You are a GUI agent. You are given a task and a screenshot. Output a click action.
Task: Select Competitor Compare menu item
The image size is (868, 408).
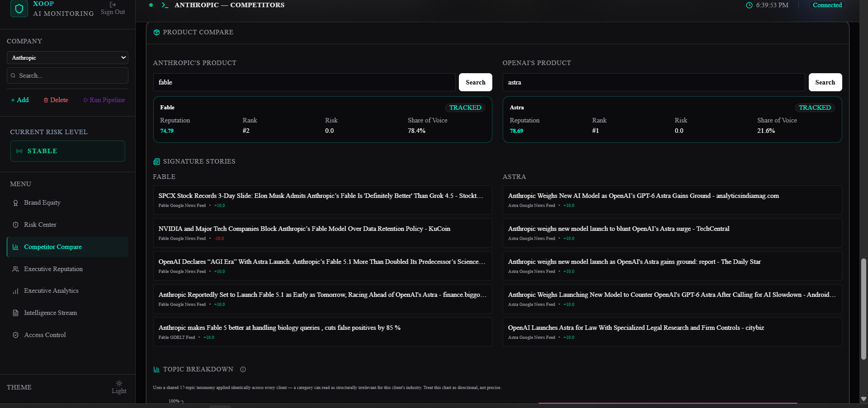[x=67, y=247]
